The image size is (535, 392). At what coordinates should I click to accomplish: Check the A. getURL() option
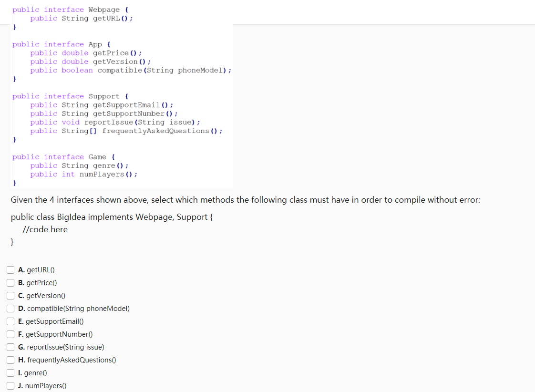point(10,270)
